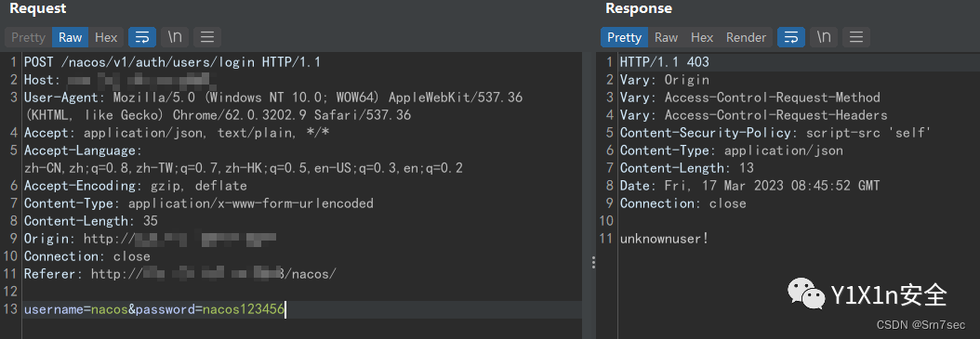980x339 pixels.
Task: Click the panel divider three-dot handle
Action: point(592,263)
